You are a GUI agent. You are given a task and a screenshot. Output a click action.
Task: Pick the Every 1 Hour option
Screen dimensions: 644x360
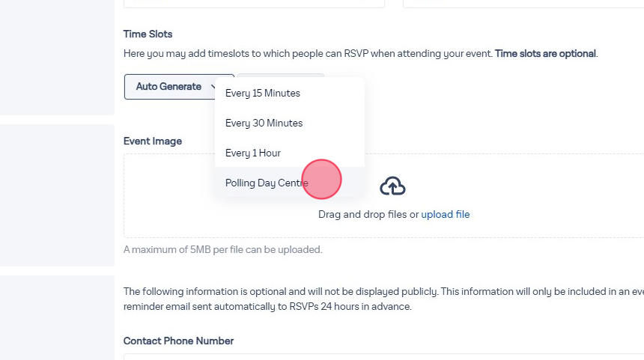[253, 153]
